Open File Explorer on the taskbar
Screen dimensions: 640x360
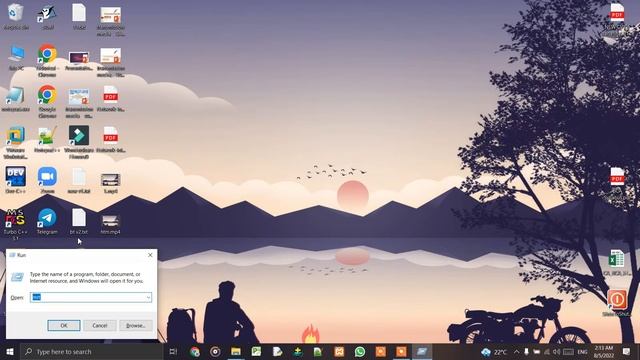(x=236, y=351)
